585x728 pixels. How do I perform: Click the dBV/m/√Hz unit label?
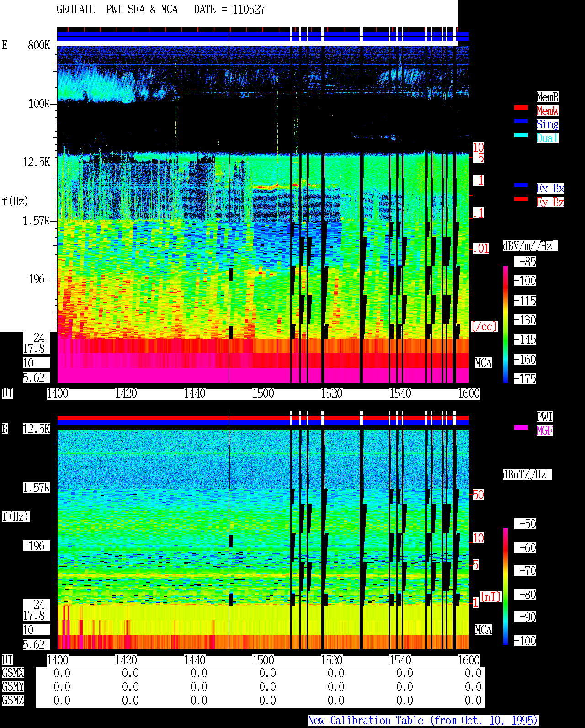[x=530, y=246]
